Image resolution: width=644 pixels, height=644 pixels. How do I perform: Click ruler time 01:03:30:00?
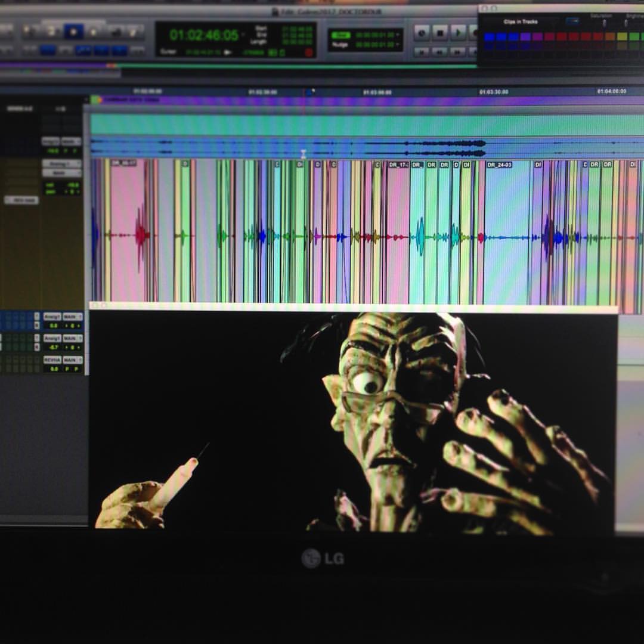tap(494, 92)
